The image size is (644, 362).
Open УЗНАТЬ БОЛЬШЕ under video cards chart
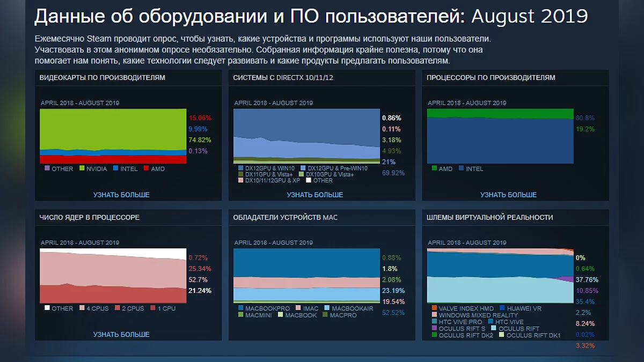[121, 195]
